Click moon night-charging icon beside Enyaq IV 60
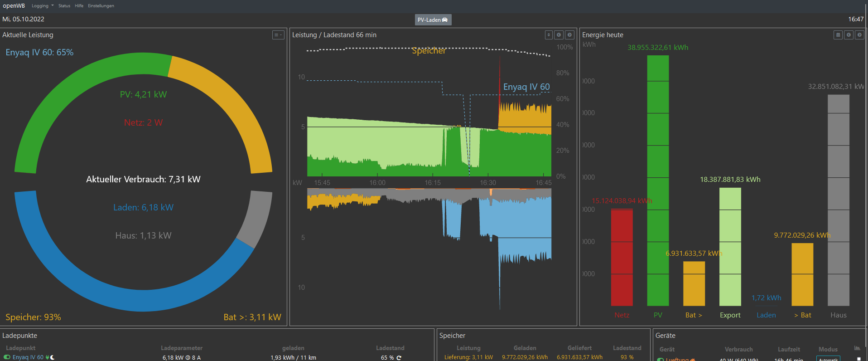 click(x=53, y=357)
